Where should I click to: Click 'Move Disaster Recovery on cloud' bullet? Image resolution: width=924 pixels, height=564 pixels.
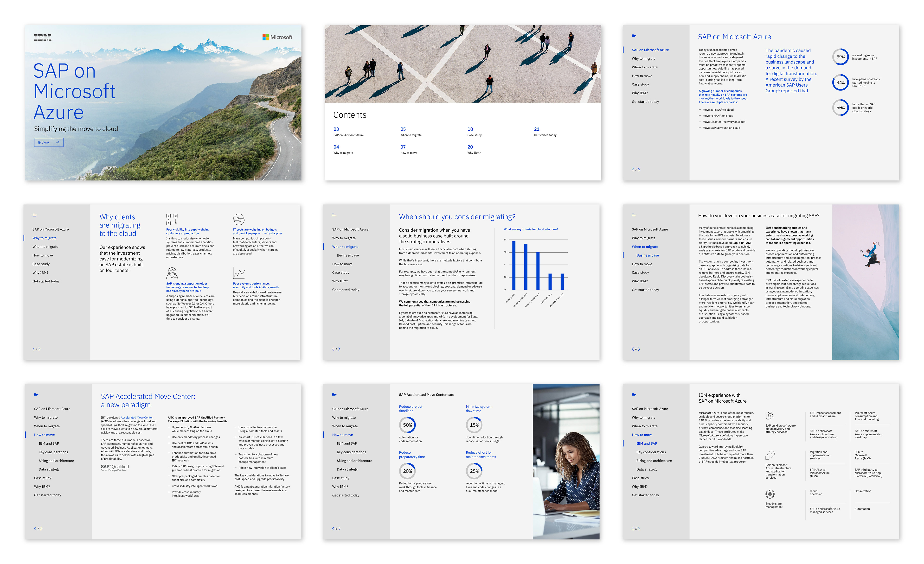724,122
